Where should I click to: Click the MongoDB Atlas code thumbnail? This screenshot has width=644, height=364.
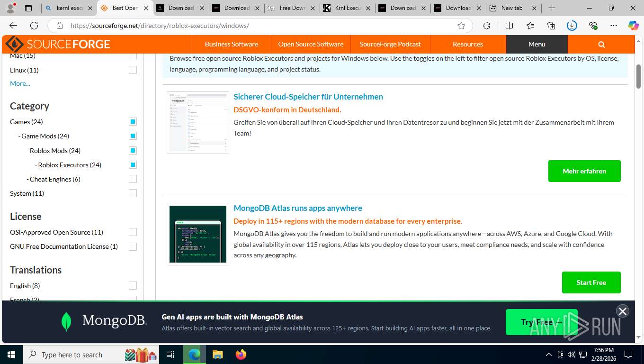198,234
